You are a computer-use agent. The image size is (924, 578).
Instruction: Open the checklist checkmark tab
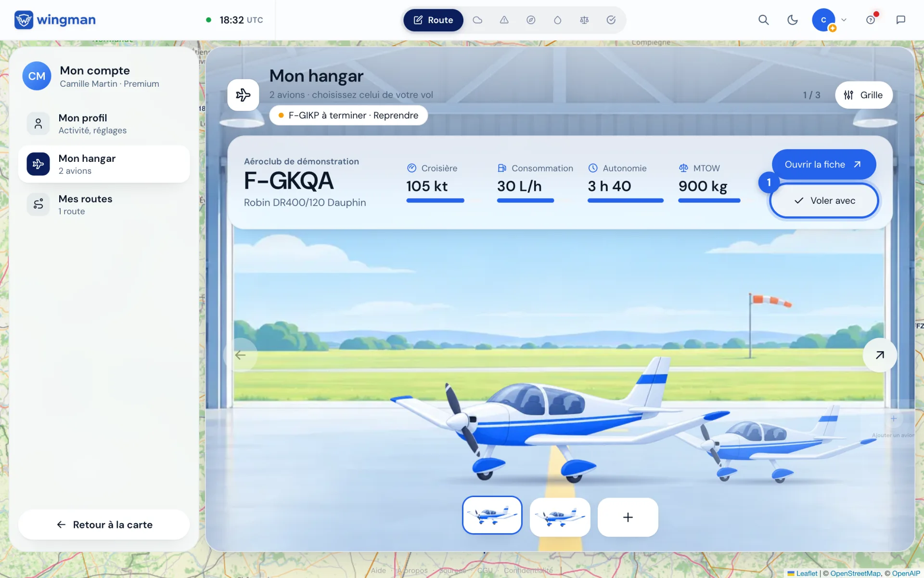click(611, 20)
